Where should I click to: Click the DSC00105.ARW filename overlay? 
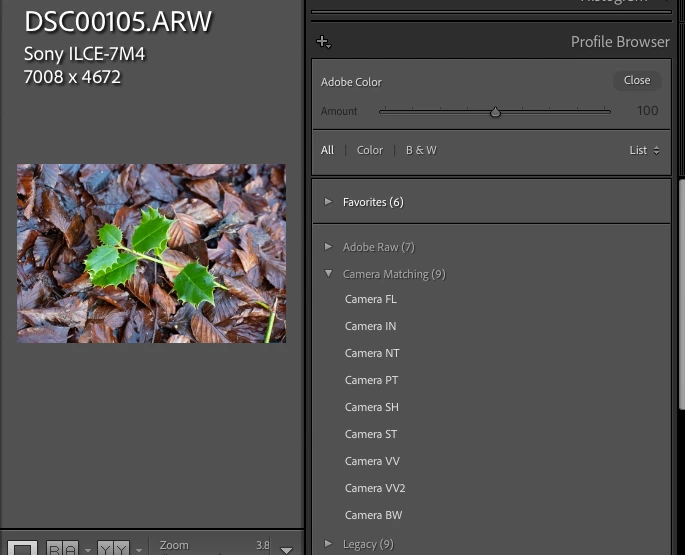click(118, 21)
